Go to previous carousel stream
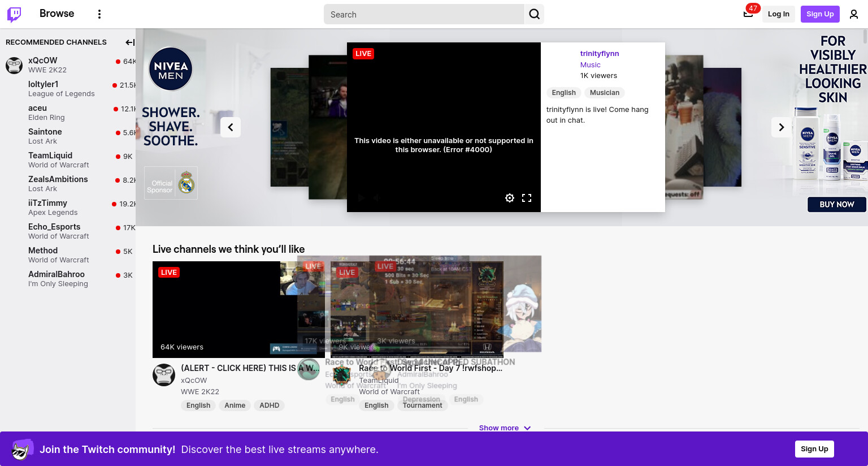The height and width of the screenshot is (466, 868). coord(231,127)
